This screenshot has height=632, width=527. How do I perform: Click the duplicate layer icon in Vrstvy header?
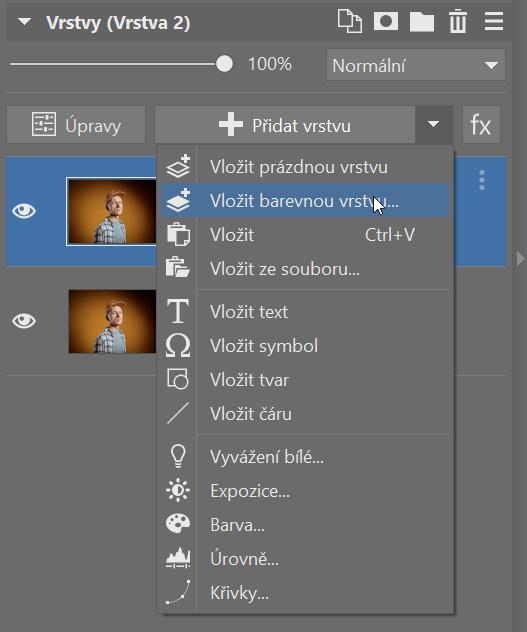[x=350, y=21]
